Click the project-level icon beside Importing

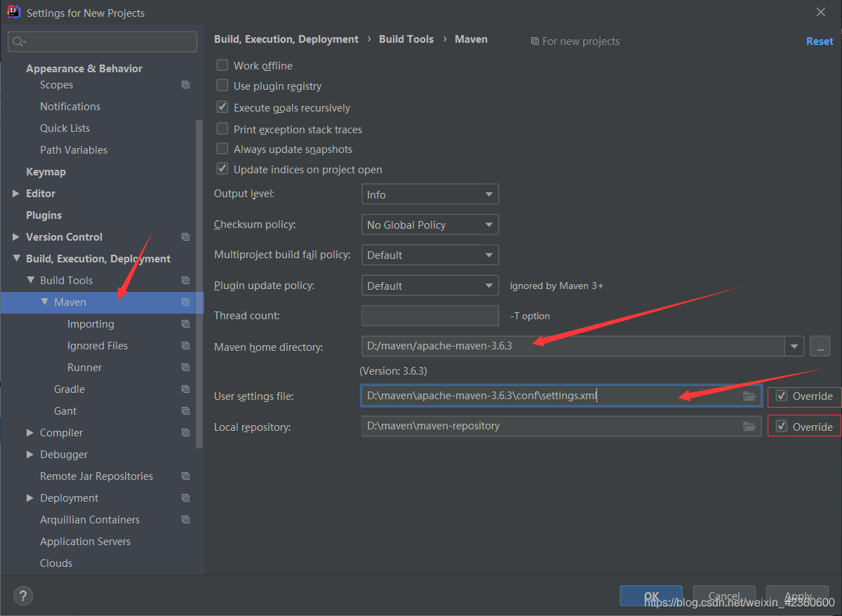pos(185,324)
